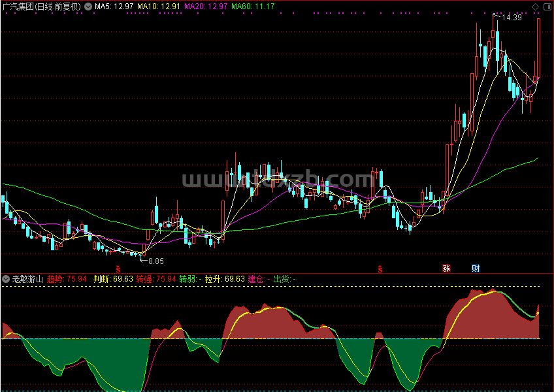Toggle the side panel icon at top-right
This screenshot has height=392, width=554.
(x=547, y=7)
